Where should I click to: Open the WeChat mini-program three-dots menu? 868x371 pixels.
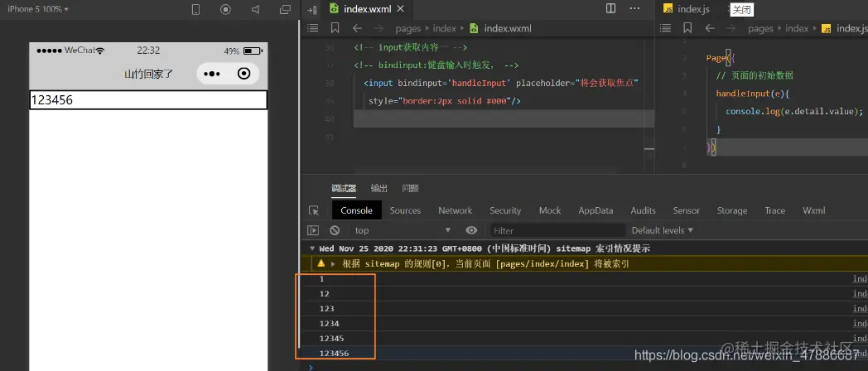tap(211, 74)
